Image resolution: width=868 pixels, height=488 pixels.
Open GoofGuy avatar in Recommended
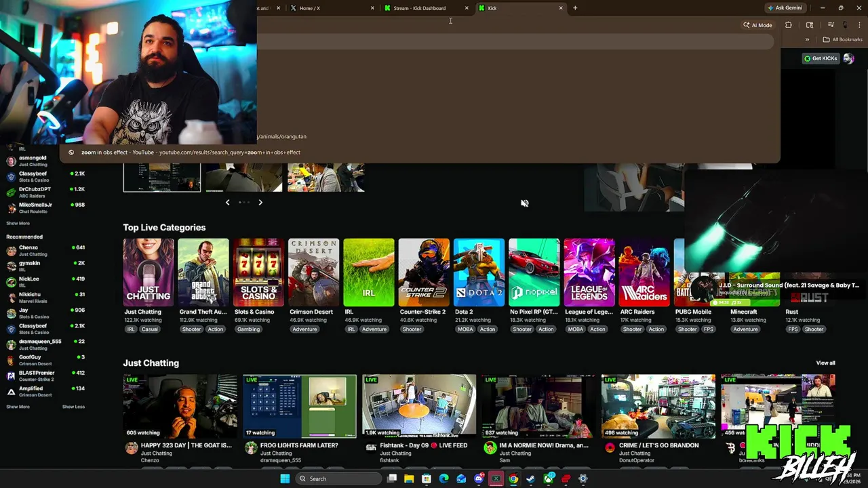[x=11, y=361]
